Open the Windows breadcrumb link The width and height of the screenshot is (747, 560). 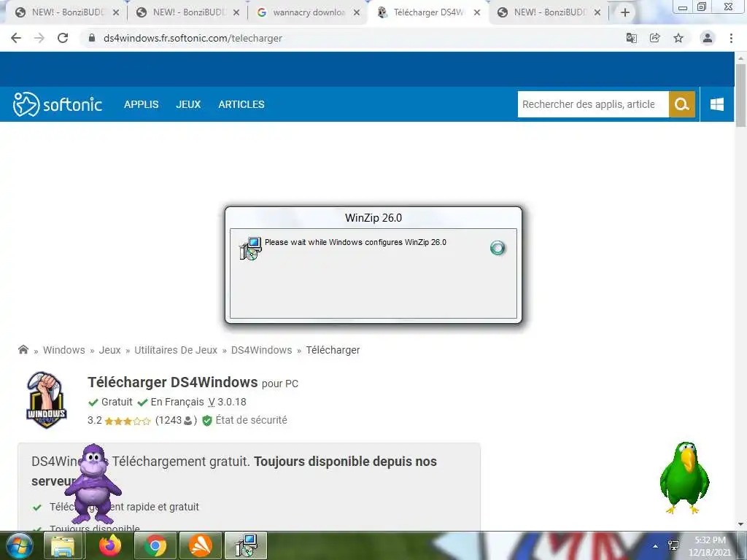point(64,350)
